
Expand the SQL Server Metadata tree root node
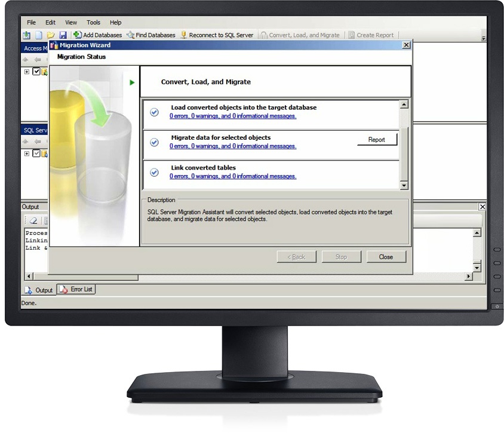[x=27, y=153]
